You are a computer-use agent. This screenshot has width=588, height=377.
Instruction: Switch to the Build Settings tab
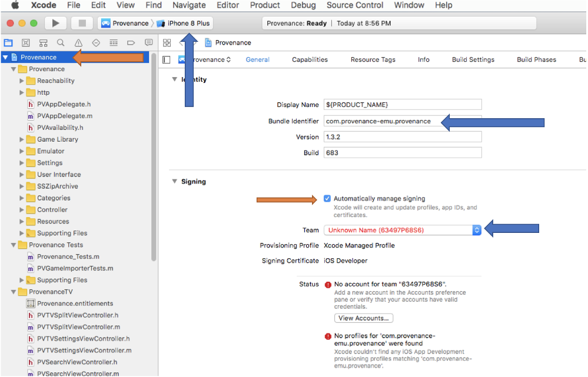[x=473, y=59]
